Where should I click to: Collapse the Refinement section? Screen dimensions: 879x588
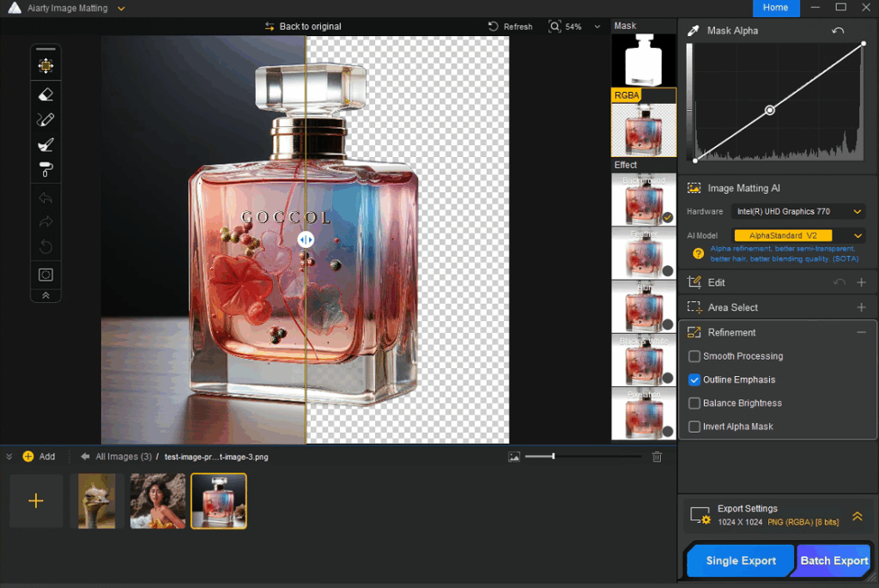(x=861, y=332)
